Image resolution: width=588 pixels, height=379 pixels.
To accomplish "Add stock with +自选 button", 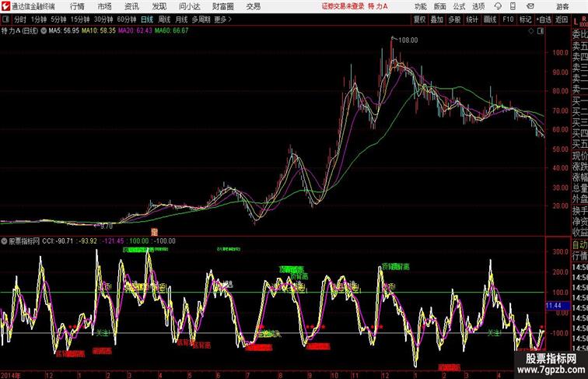I will pyautogui.click(x=544, y=19).
